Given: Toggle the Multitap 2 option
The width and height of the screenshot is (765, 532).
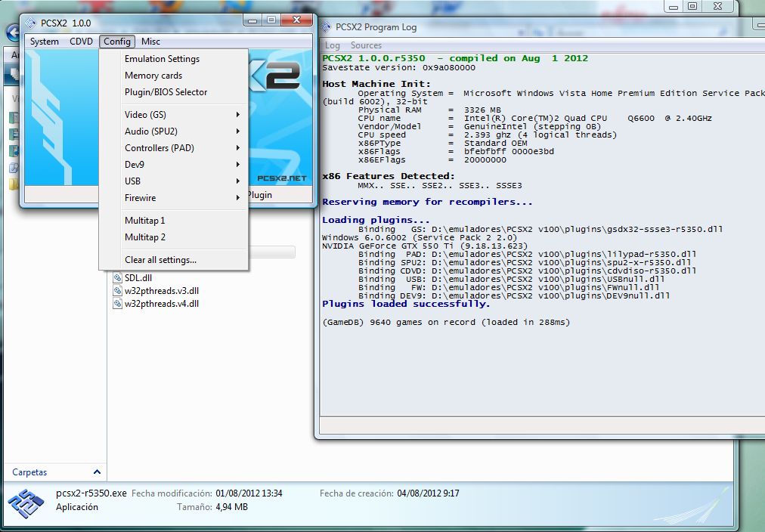Looking at the screenshot, I should click(174, 237).
